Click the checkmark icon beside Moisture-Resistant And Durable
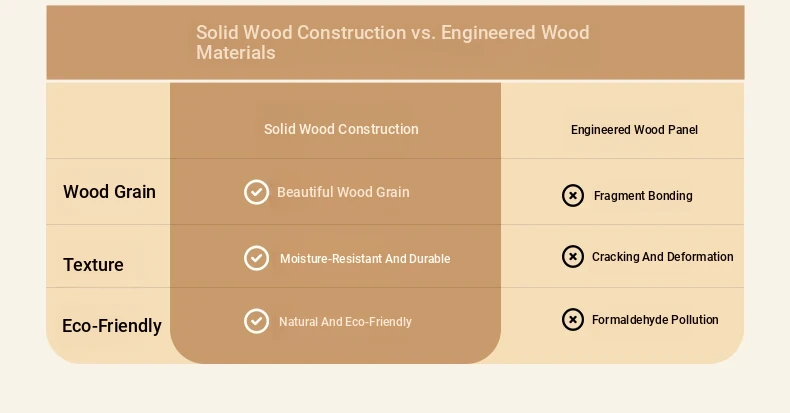 [x=256, y=258]
